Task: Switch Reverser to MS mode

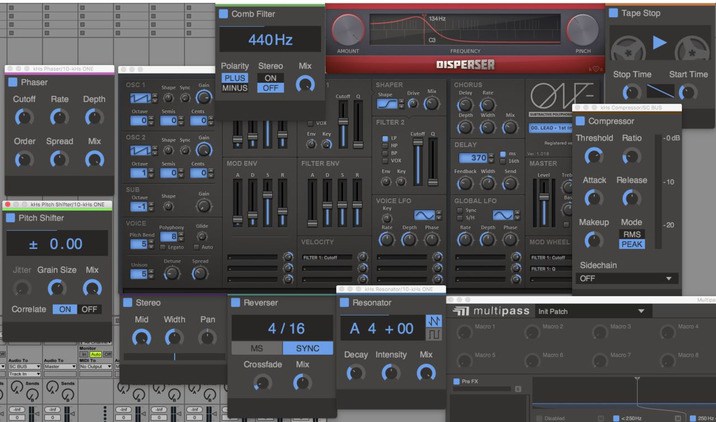Action: point(257,348)
